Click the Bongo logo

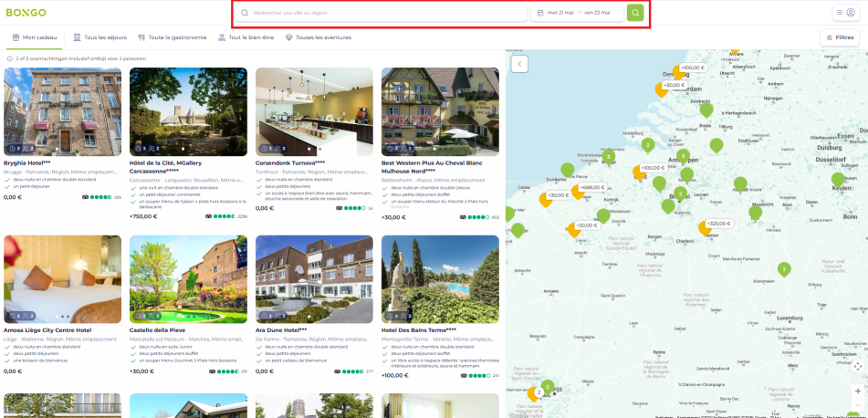click(26, 13)
